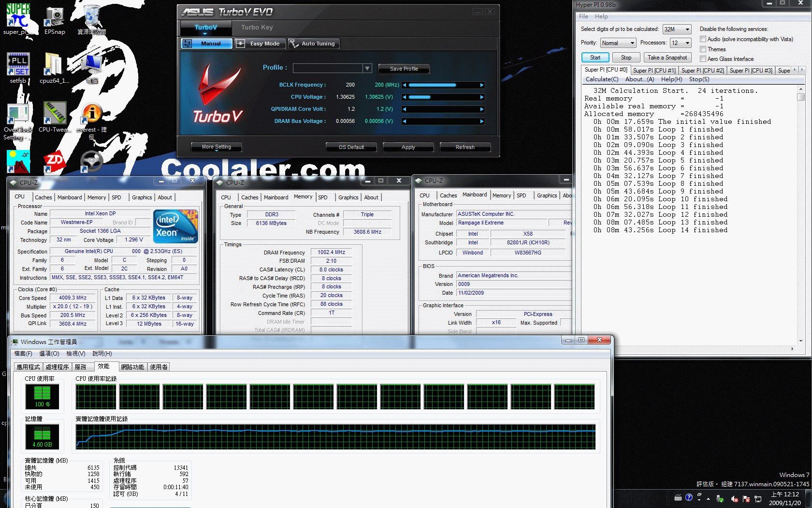Decrease QPI/DRAM Core Volt left arrow
Image resolution: width=812 pixels, height=508 pixels.
[405, 109]
